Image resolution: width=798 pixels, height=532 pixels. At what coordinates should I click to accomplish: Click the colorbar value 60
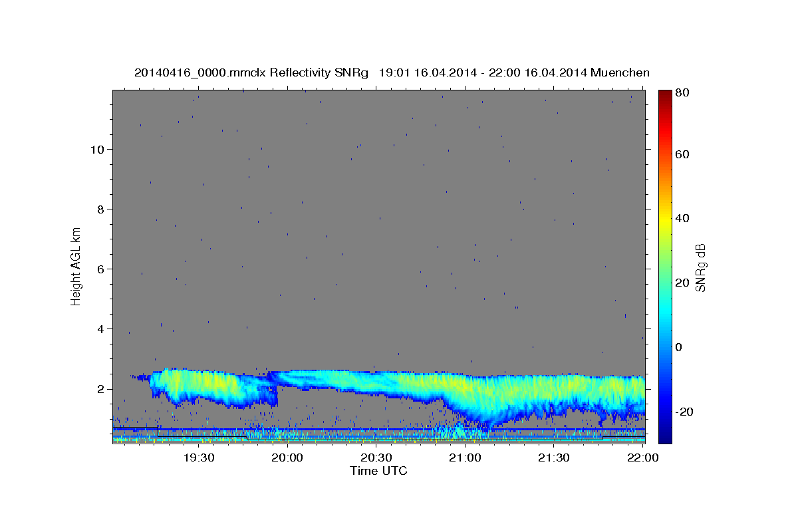tap(683, 154)
